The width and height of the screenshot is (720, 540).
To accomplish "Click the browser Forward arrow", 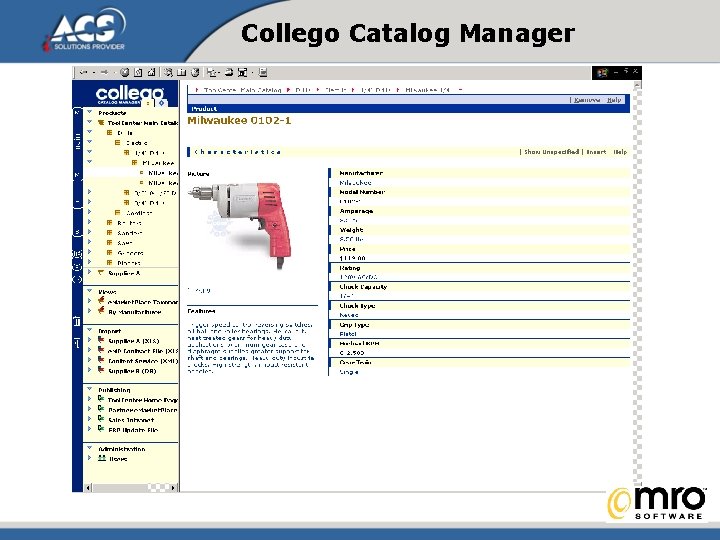I will [x=104, y=72].
